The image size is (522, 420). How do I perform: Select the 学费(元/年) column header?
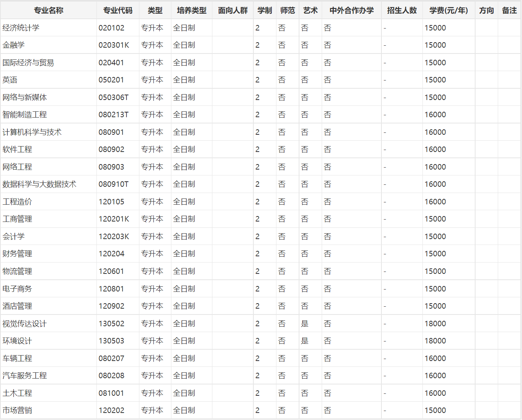[449, 11]
